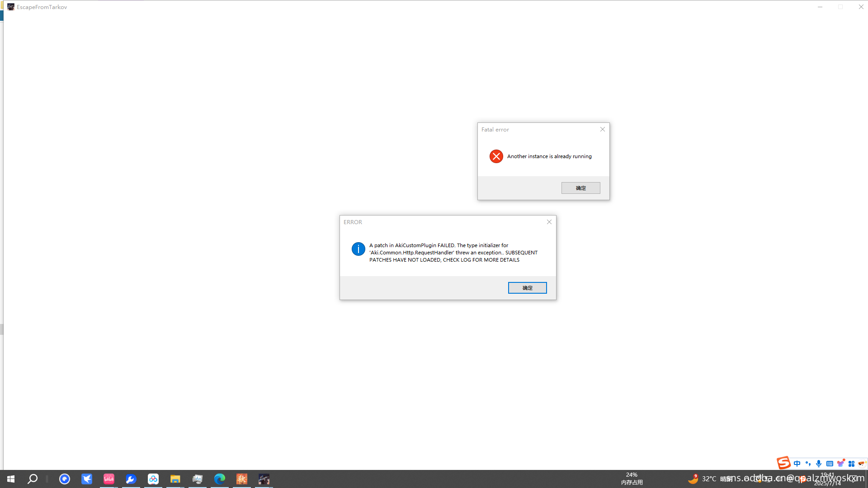Open the orange 秋 launcher taskbar icon
Image resolution: width=868 pixels, height=488 pixels.
pos(242,479)
